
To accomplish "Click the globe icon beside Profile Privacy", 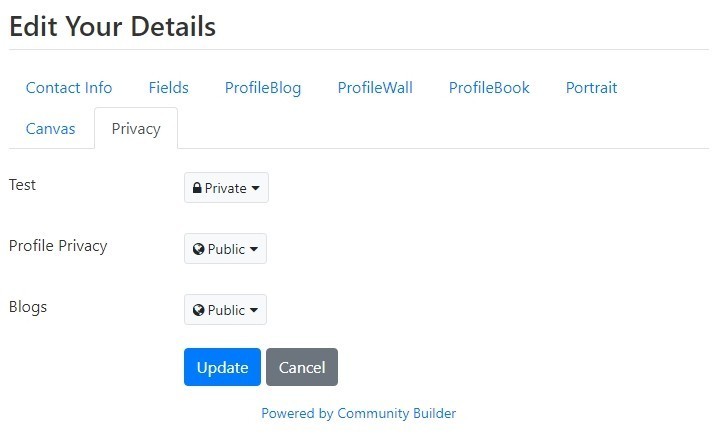I will (x=198, y=249).
